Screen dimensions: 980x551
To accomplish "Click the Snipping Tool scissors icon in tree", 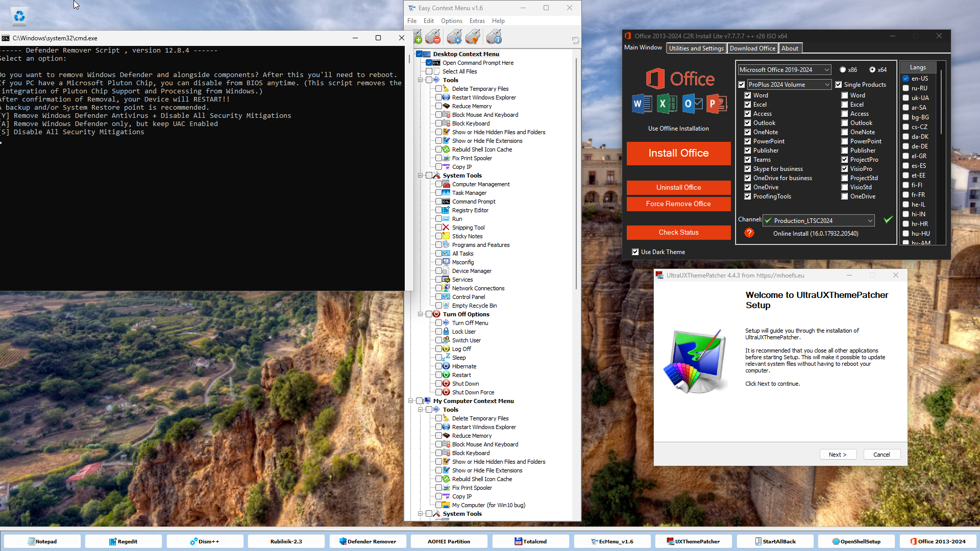I will point(446,228).
